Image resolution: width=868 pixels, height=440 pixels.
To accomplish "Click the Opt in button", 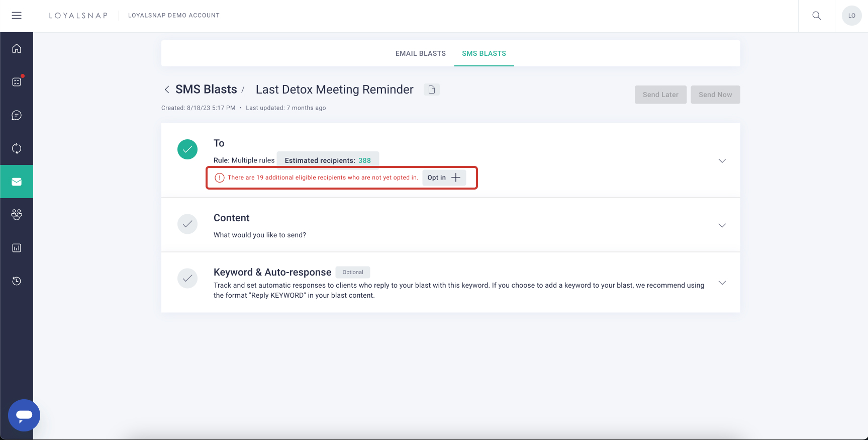I will pos(444,178).
